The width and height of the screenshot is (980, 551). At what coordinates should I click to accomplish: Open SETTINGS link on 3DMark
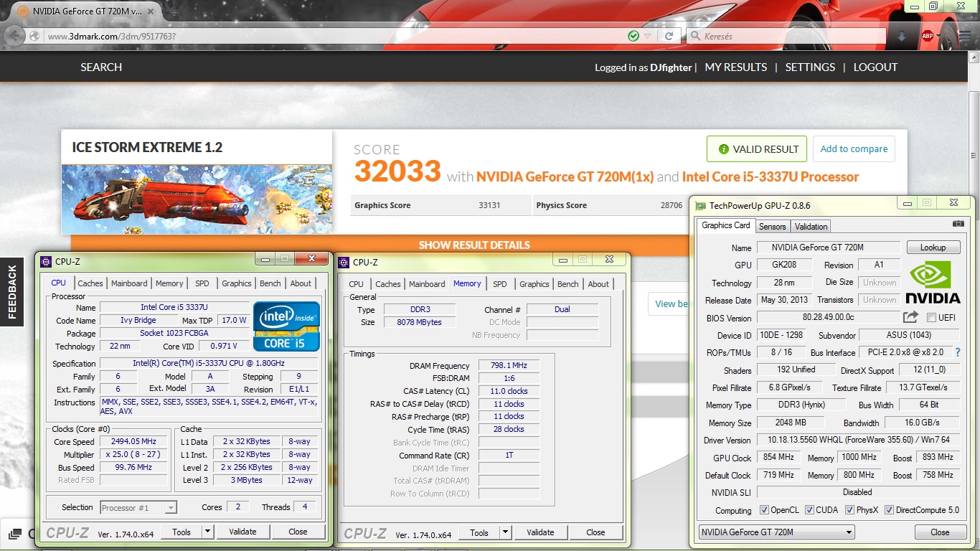[810, 67]
